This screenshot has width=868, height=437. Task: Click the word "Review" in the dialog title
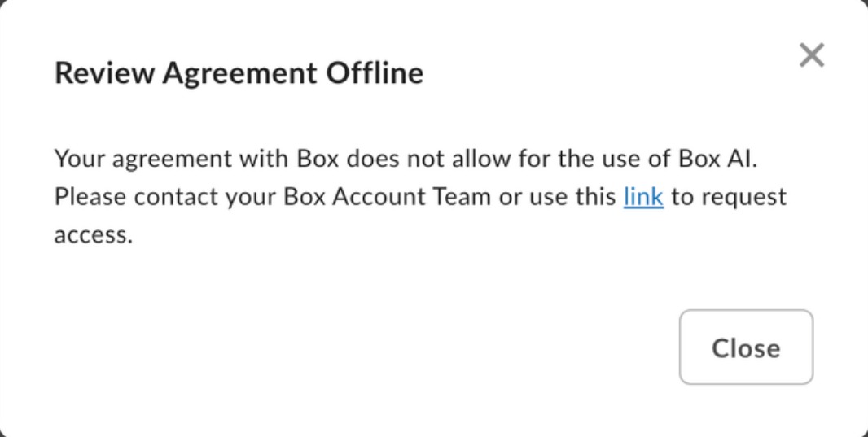pos(103,73)
